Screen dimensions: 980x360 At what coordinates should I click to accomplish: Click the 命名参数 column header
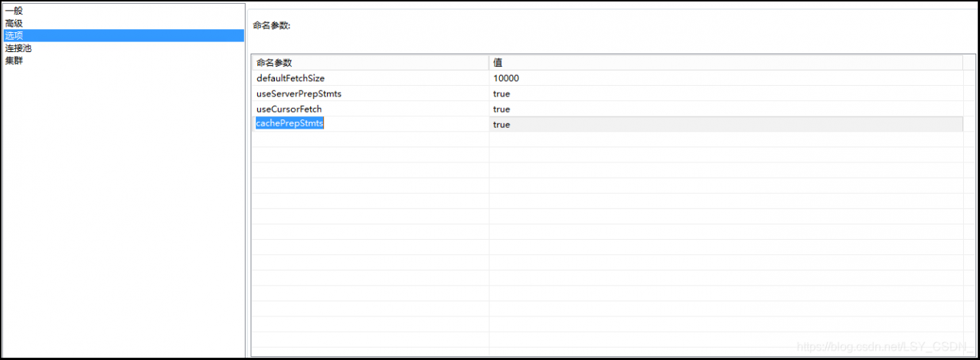[274, 62]
